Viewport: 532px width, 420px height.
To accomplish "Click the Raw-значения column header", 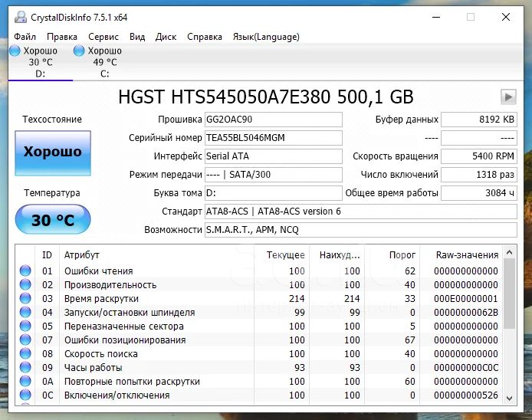I will click(x=461, y=254).
